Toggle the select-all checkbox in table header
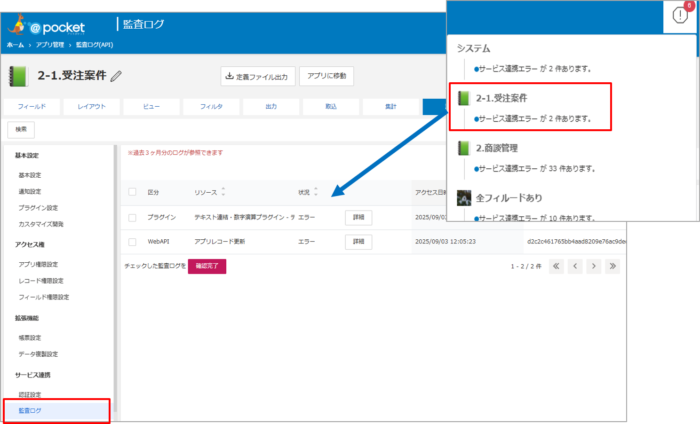Image resolution: width=700 pixels, height=424 pixels. click(133, 191)
